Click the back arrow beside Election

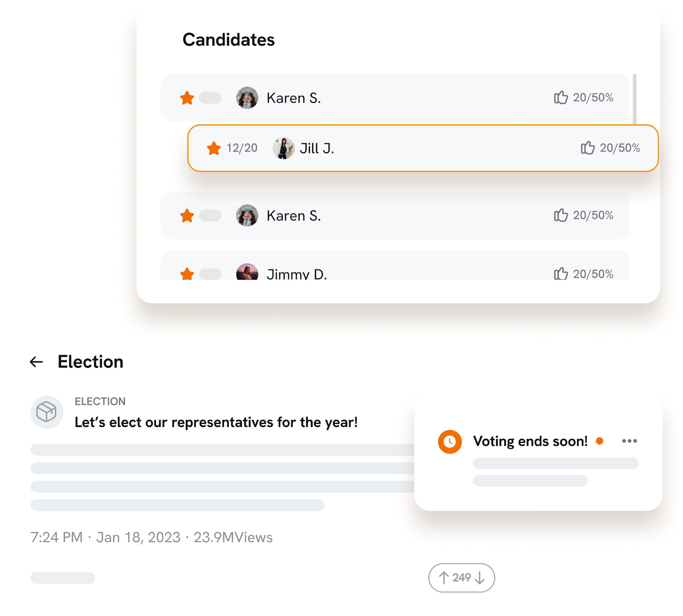click(36, 362)
